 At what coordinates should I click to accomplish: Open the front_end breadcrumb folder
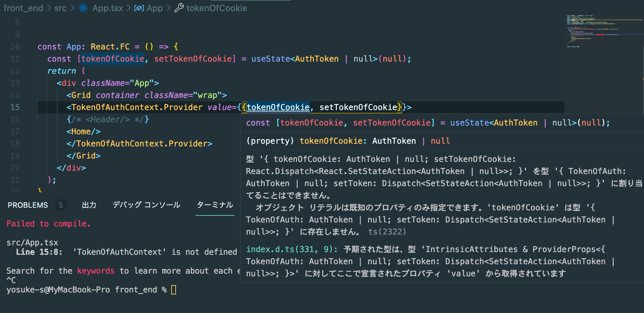tap(23, 8)
